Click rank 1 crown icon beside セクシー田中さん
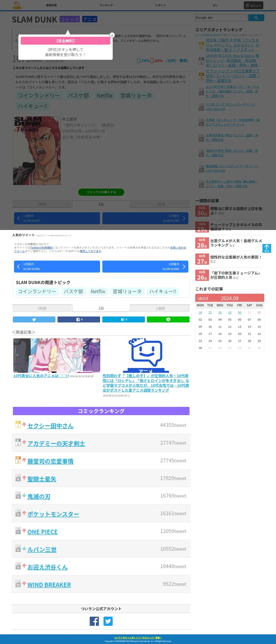Image resolution: width=276 pixels, height=644 pixels. pos(18,425)
